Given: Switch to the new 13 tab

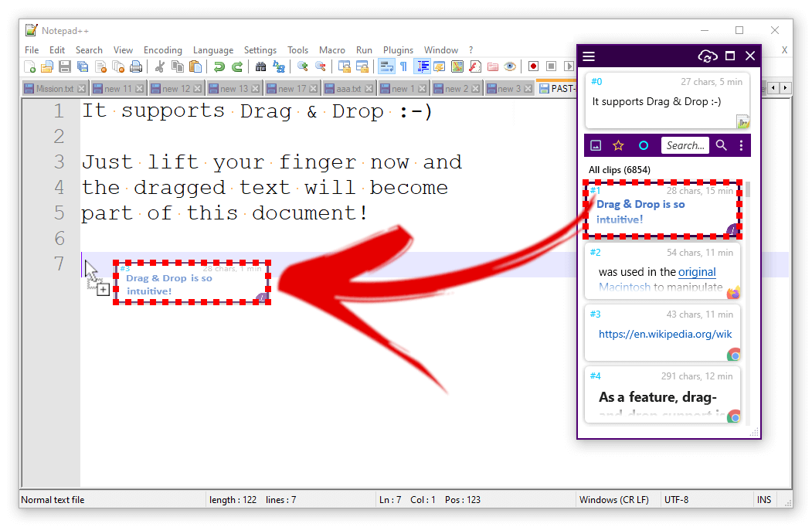Looking at the screenshot, I should [x=235, y=89].
